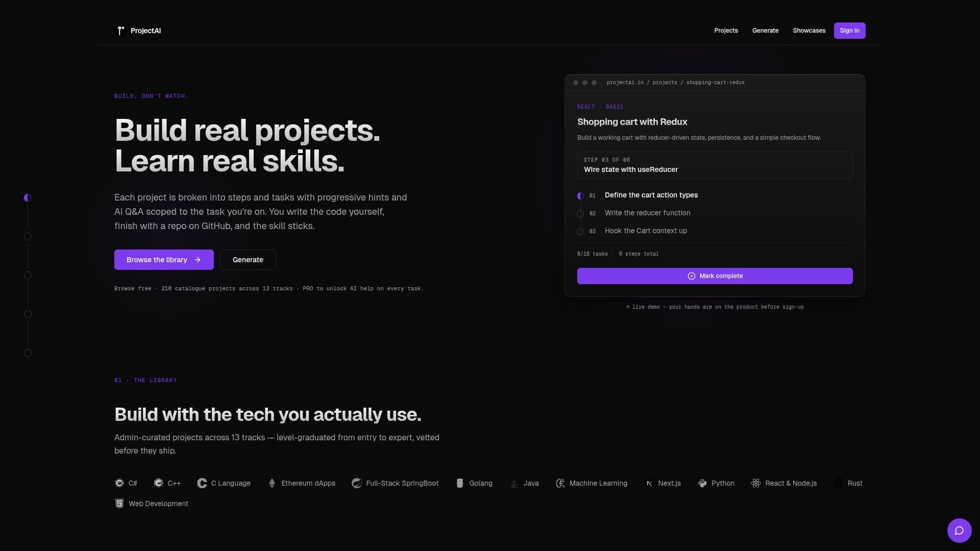The width and height of the screenshot is (980, 551).
Task: Click the ProjectAI logo icon
Action: click(x=120, y=31)
